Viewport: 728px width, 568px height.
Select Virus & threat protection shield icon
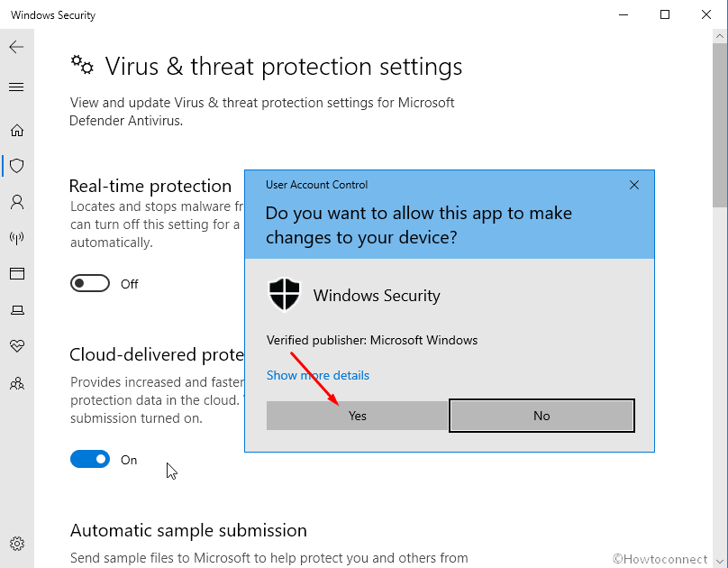point(17,166)
